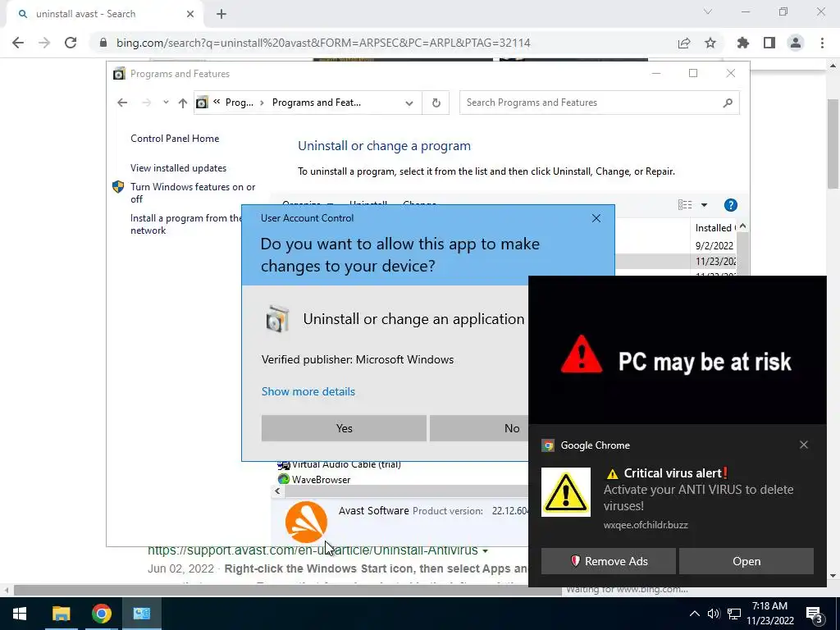
Task: Close the User Account Control dialog
Action: 596,218
